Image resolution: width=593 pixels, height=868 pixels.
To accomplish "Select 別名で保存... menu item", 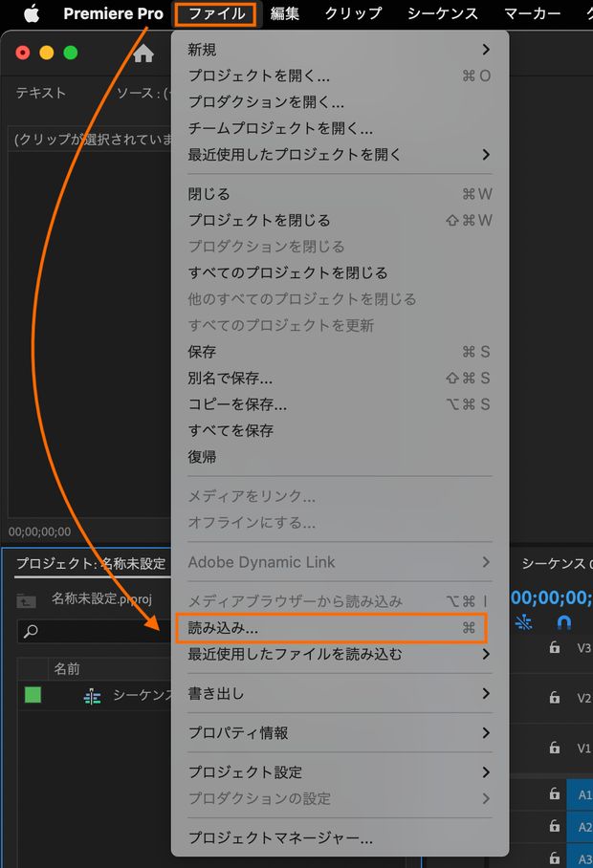I will pos(340,379).
